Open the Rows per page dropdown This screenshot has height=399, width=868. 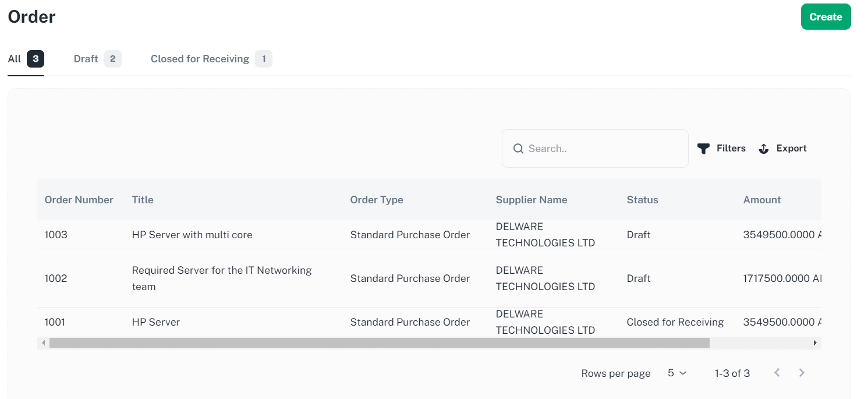tap(677, 373)
